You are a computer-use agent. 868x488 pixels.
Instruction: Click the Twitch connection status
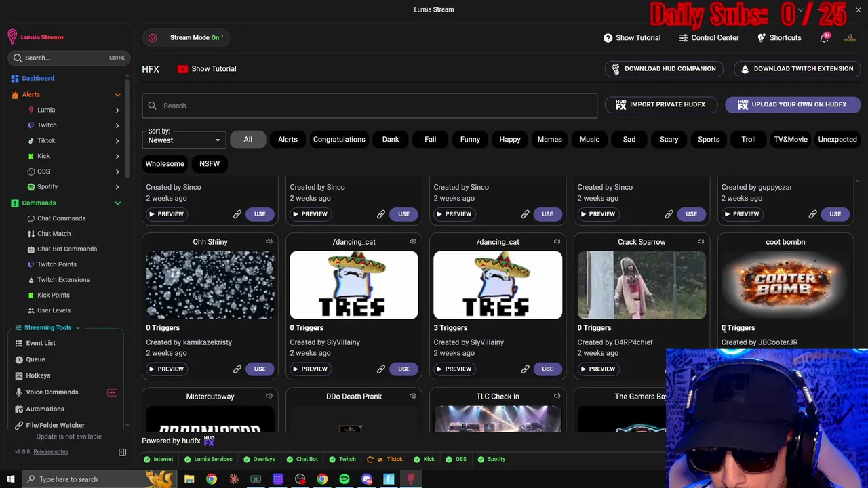342,459
